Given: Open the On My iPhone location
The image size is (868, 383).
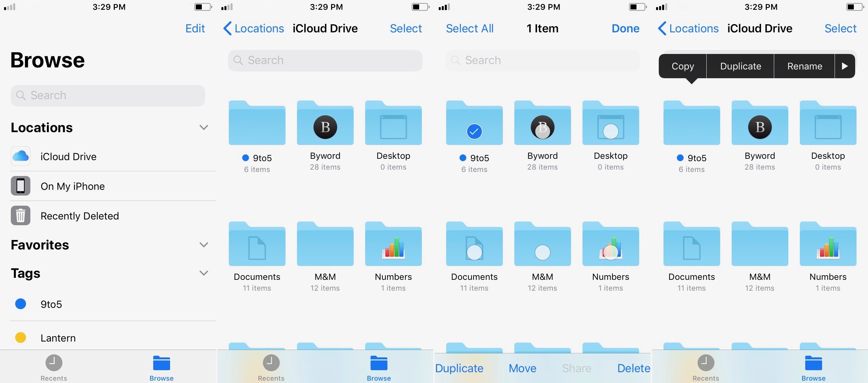Looking at the screenshot, I should (x=73, y=186).
